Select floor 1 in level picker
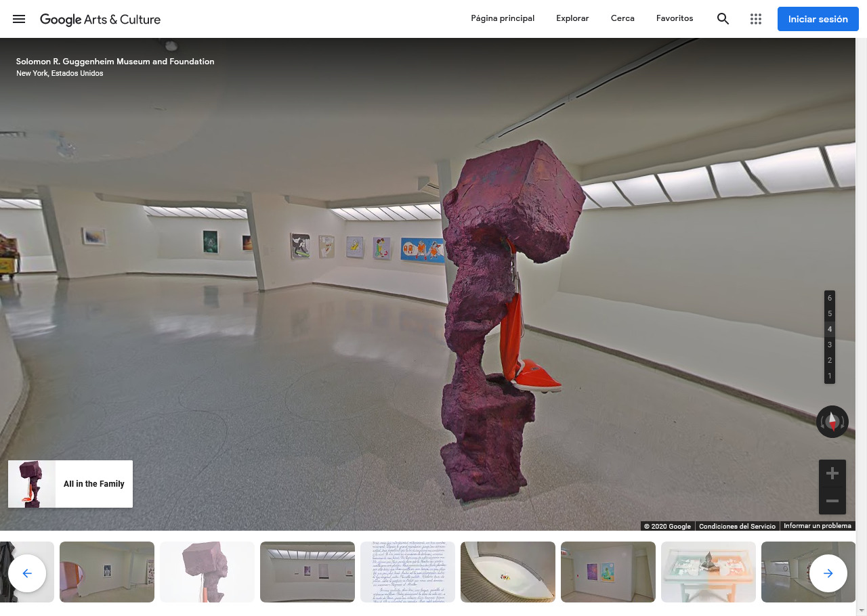The width and height of the screenshot is (867, 616). point(830,376)
